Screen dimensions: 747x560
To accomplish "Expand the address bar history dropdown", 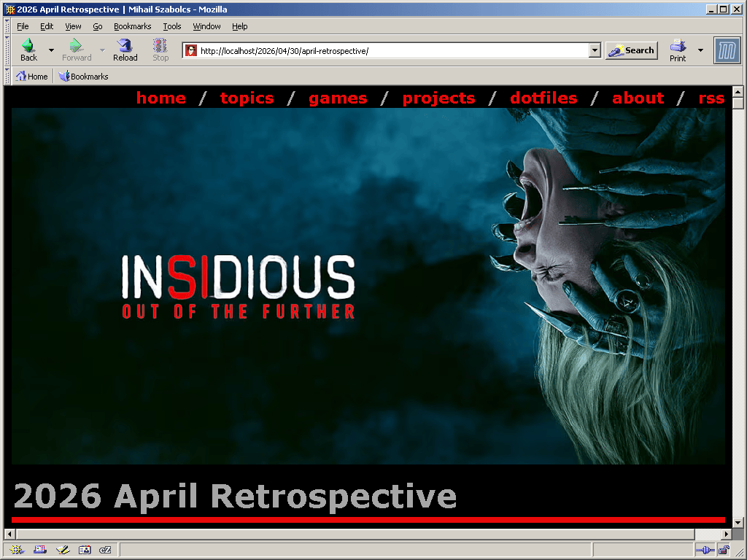I will click(595, 50).
